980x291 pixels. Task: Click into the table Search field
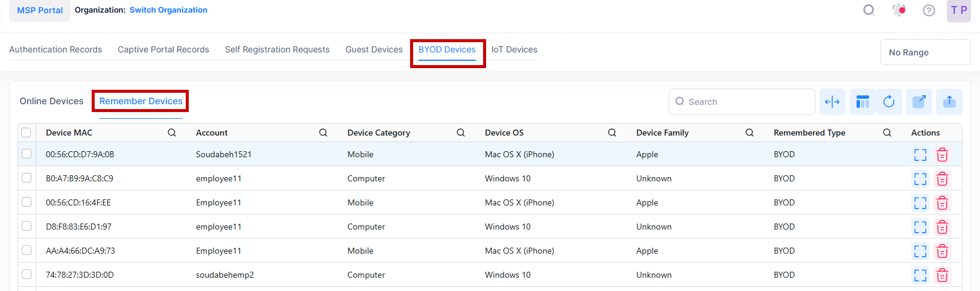pos(742,102)
